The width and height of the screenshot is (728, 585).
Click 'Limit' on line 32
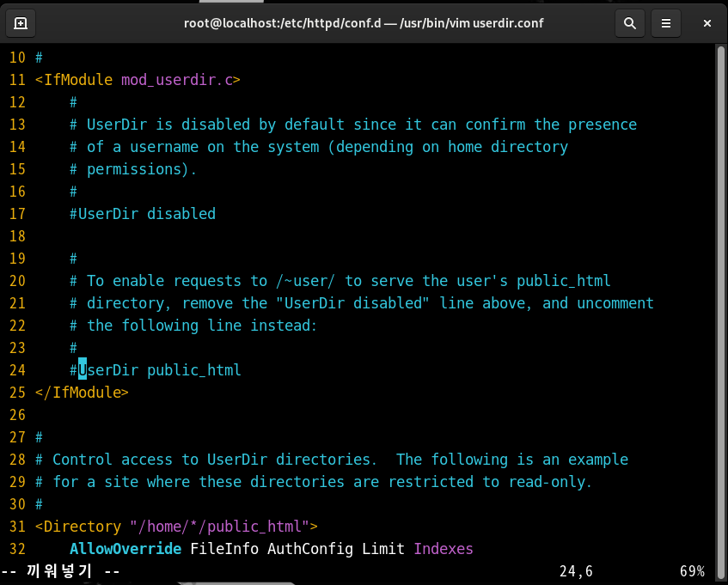[x=383, y=549]
